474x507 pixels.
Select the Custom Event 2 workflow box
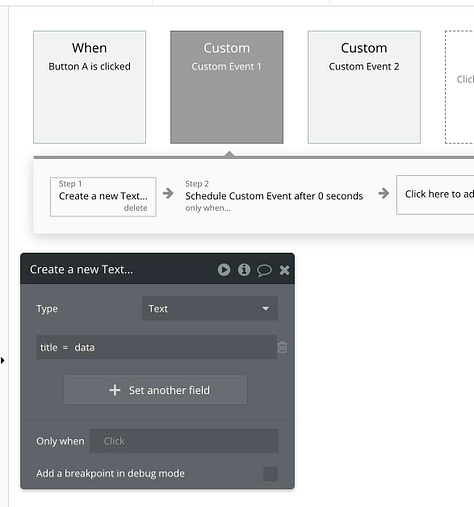coord(364,87)
